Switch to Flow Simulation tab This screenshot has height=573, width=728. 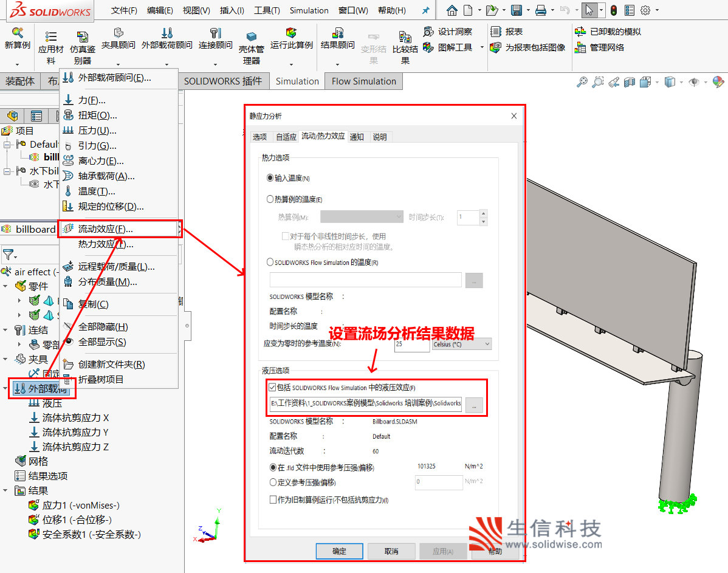tap(364, 81)
